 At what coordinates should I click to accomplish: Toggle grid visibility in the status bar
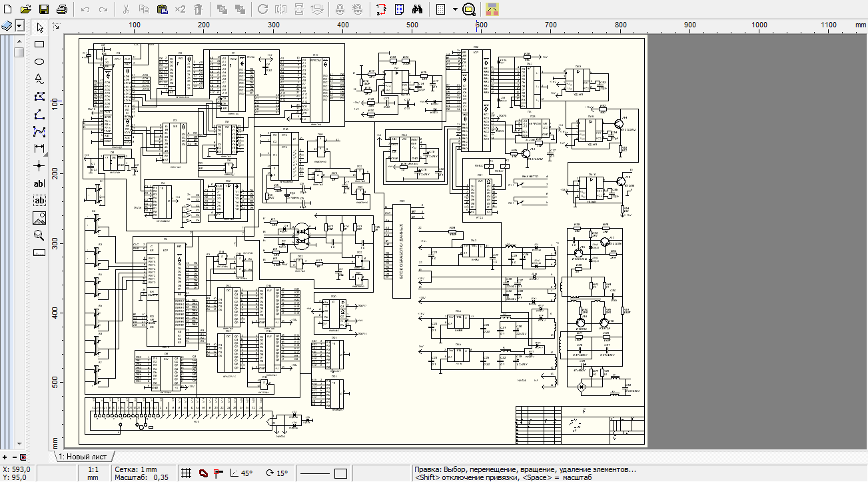click(x=187, y=473)
